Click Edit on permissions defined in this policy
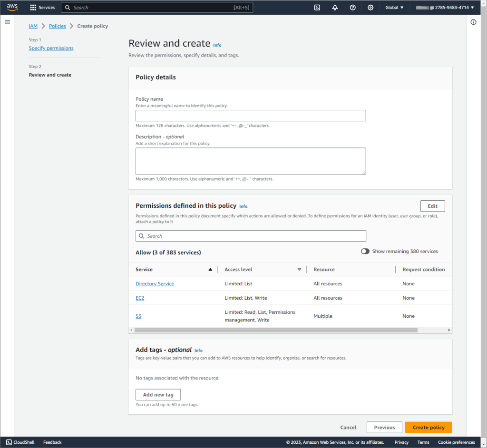Viewport: 487px width, 448px height. (432, 205)
